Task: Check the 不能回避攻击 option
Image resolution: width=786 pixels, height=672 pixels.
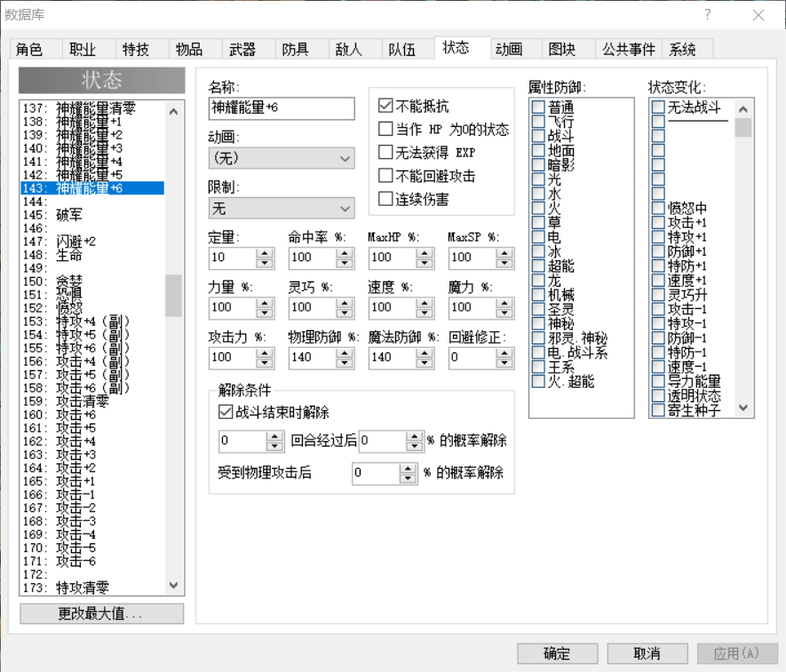Action: pyautogui.click(x=385, y=176)
